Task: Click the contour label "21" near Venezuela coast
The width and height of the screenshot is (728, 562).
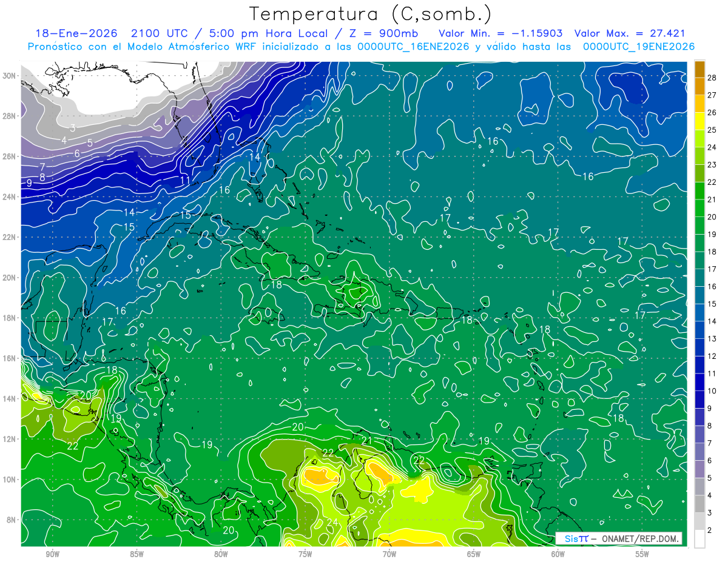Action: pyautogui.click(x=366, y=441)
